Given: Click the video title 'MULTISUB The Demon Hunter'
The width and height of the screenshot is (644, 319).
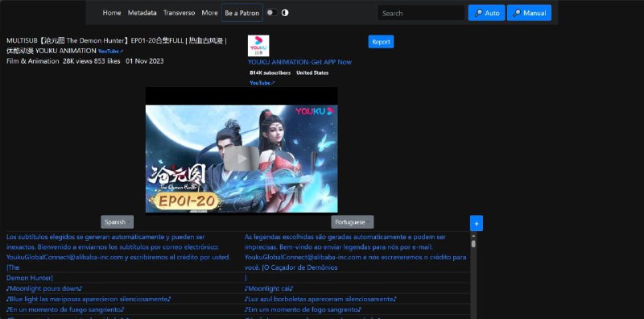Looking at the screenshot, I should coord(117,46).
